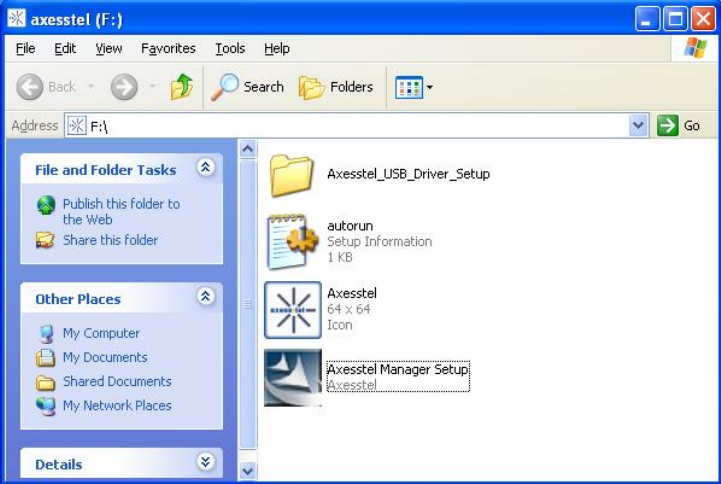Click the side pane scrollbar thumb
The image size is (721, 484).
248,304
